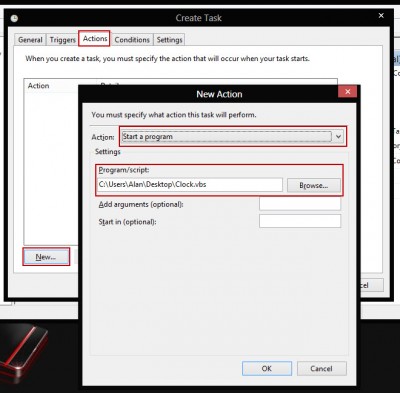Click the Start in (optional) field
Image resolution: width=400 pixels, height=393 pixels.
(300, 221)
